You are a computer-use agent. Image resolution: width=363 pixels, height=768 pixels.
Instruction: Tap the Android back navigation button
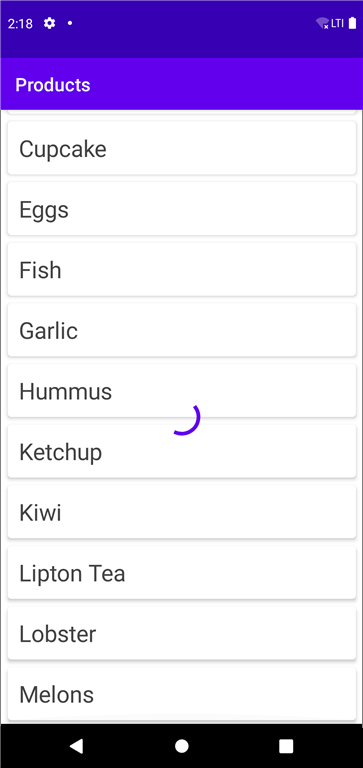click(76, 745)
